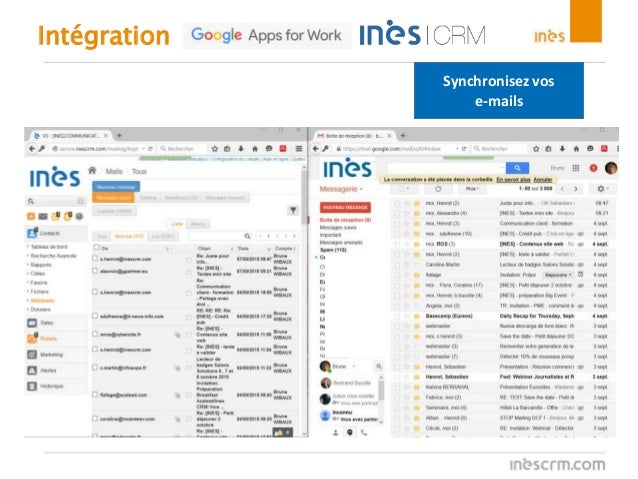Image resolution: width=638 pixels, height=479 pixels.
Task: Open Boîte de réception (8) in Gmail sidebar
Action: pyautogui.click(x=345, y=220)
